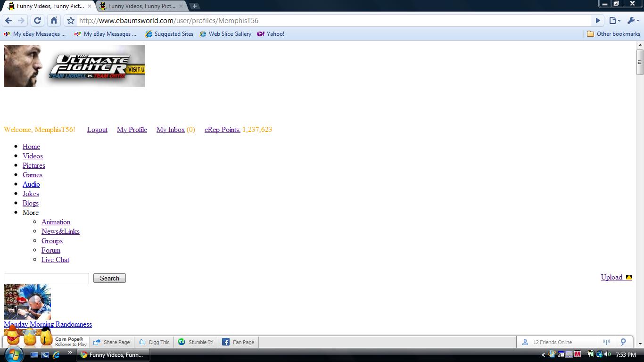
Task: Click the site search text box
Action: pos(47,278)
